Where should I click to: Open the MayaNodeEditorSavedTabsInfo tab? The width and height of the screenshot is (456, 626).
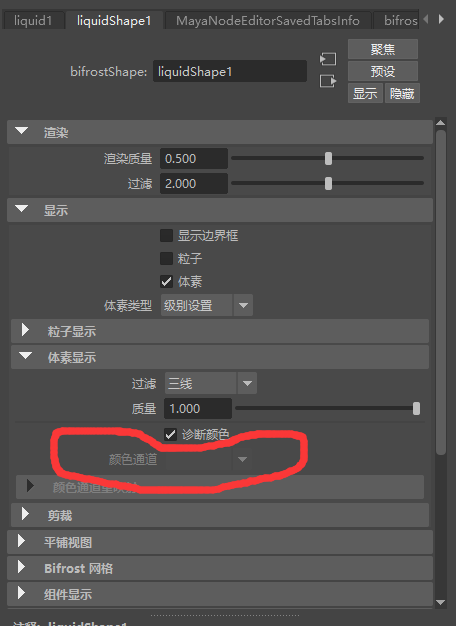click(268, 20)
